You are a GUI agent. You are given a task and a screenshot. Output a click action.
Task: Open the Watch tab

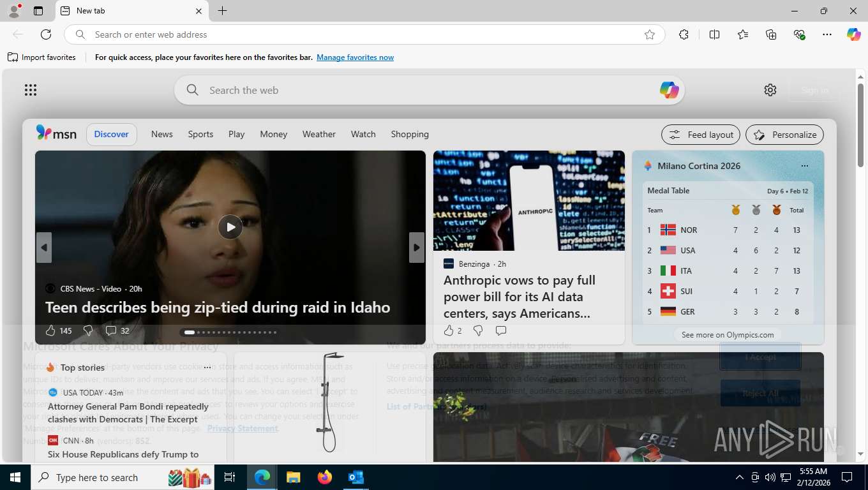[363, 134]
